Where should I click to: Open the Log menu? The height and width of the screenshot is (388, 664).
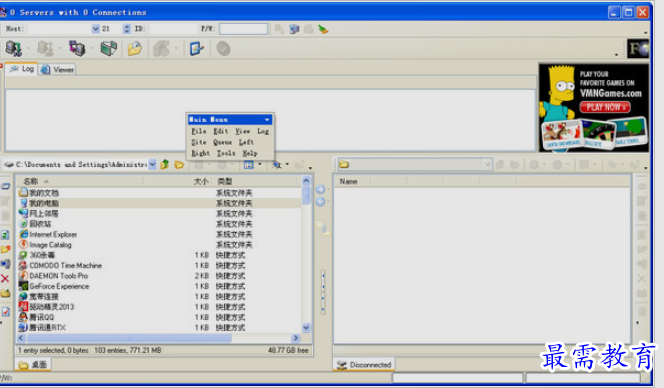point(263,131)
